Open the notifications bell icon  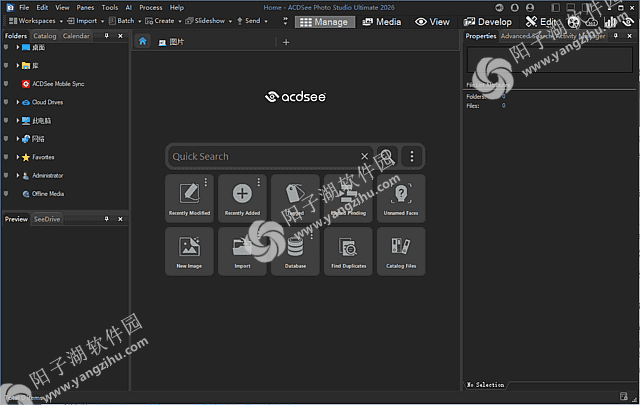tap(514, 7)
